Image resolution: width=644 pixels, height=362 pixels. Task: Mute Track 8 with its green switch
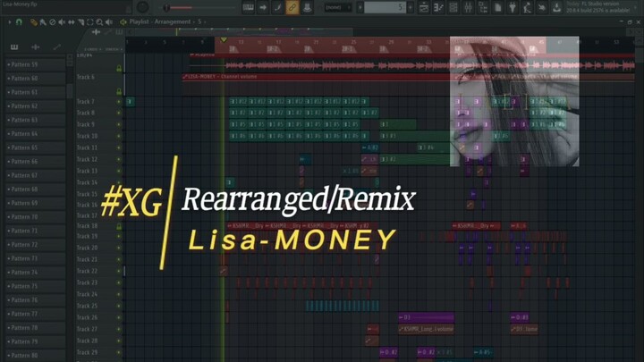pos(119,113)
